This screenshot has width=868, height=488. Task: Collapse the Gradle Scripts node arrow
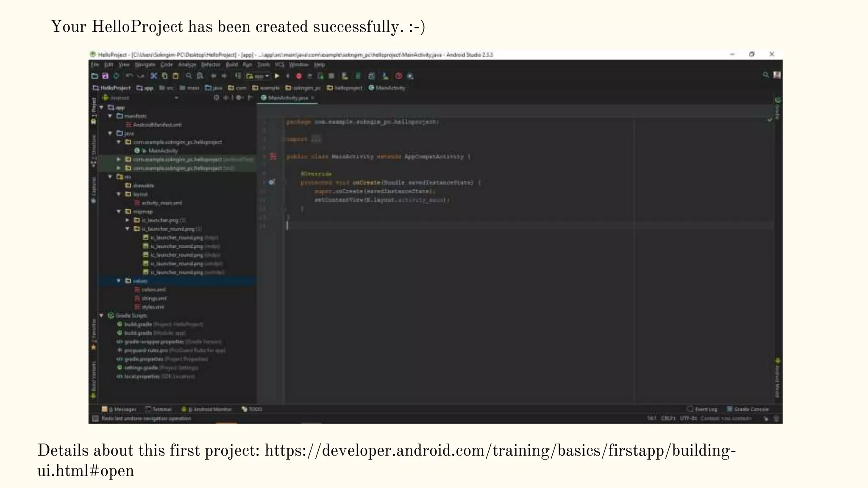coord(102,316)
